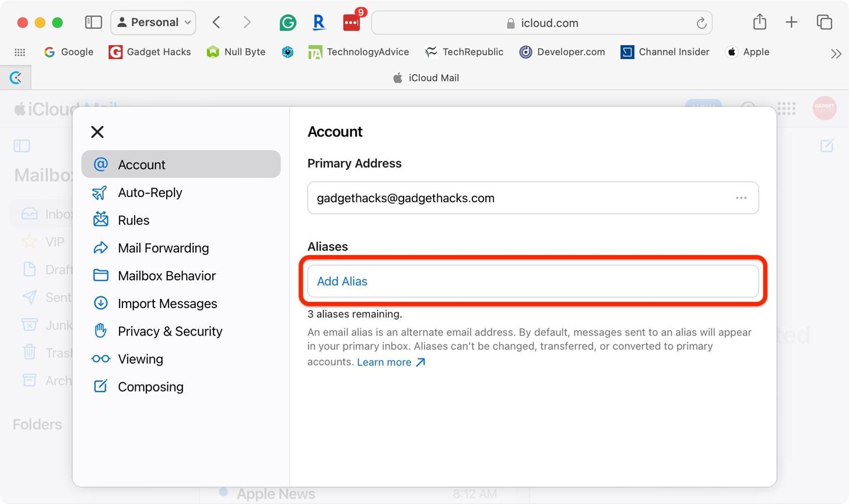Expand the Personal profile dropdown
The width and height of the screenshot is (849, 504).
click(153, 23)
